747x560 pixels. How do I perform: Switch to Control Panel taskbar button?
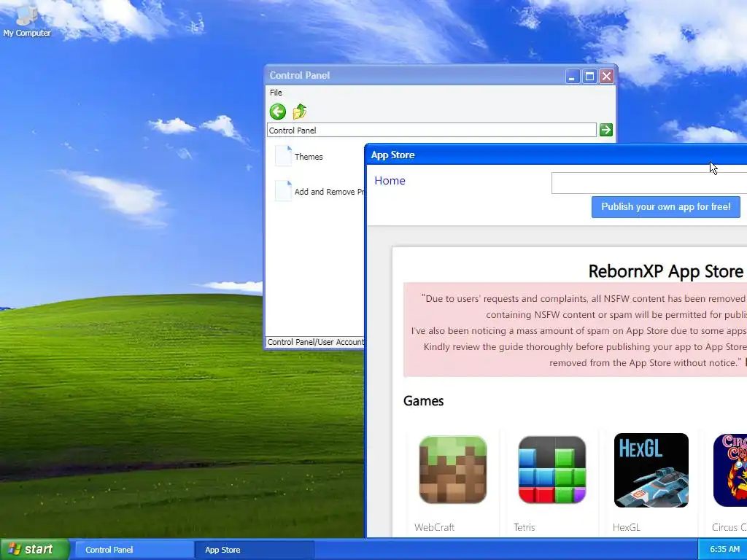click(x=134, y=550)
